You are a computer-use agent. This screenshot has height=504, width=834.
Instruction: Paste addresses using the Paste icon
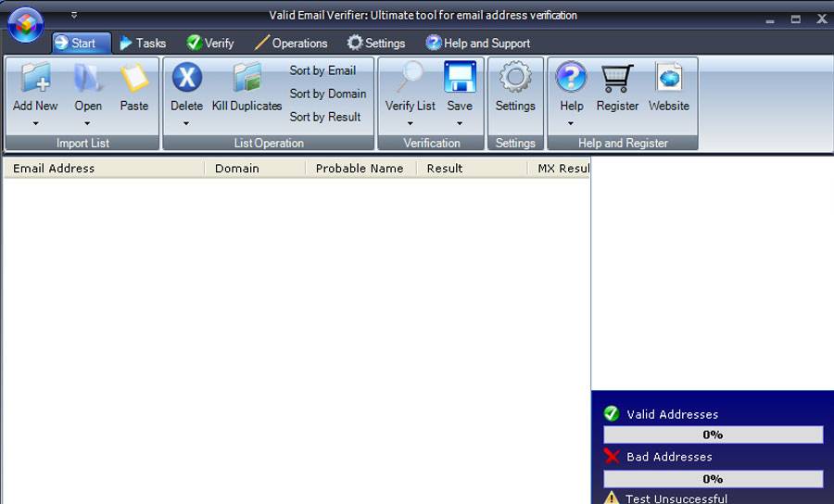(x=134, y=79)
